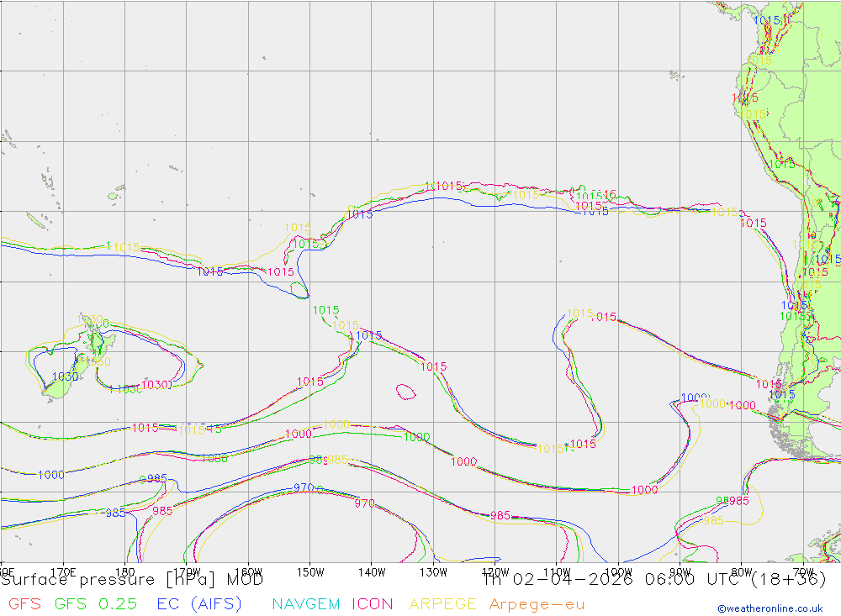Click the 170E longitude axis label

coord(63,572)
